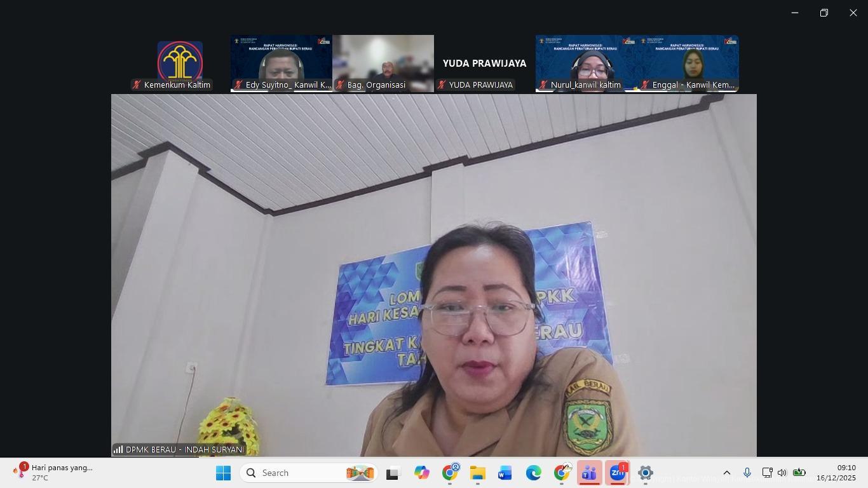
Task: Open Microsoft Word from the taskbar
Action: (505, 473)
